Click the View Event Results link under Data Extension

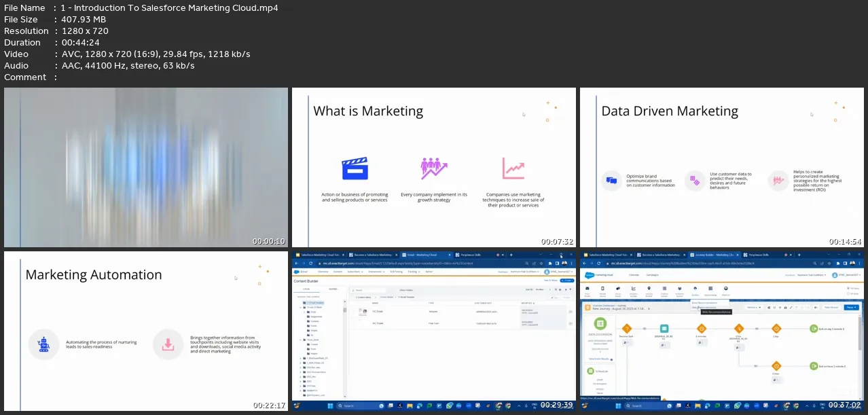click(x=598, y=359)
